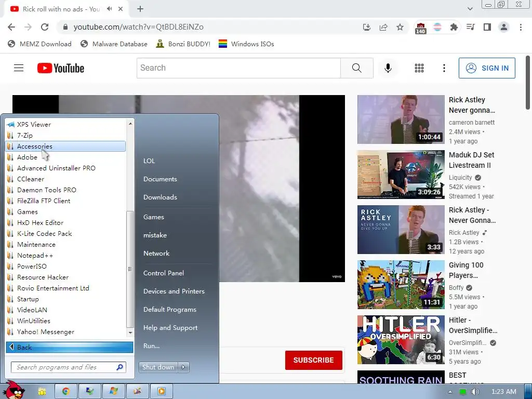
Task: Bookmark this page with the star icon
Action: 400,27
